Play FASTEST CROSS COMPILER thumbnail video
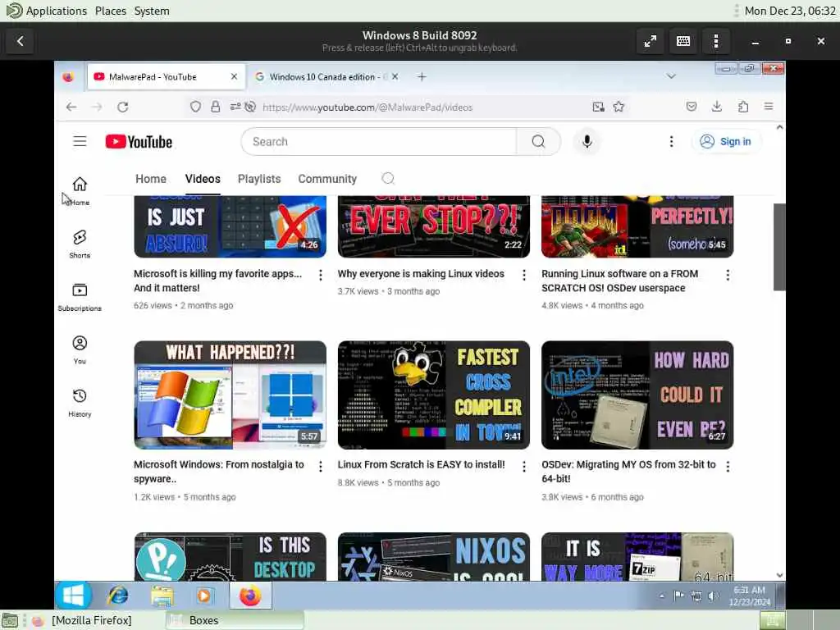840x630 pixels. (434, 395)
